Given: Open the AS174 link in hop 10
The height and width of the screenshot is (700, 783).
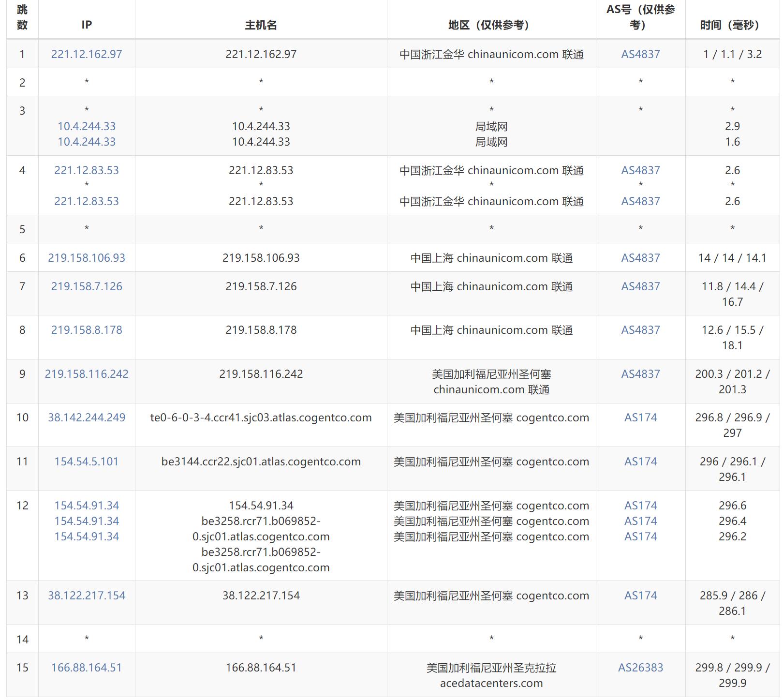Looking at the screenshot, I should (x=640, y=417).
